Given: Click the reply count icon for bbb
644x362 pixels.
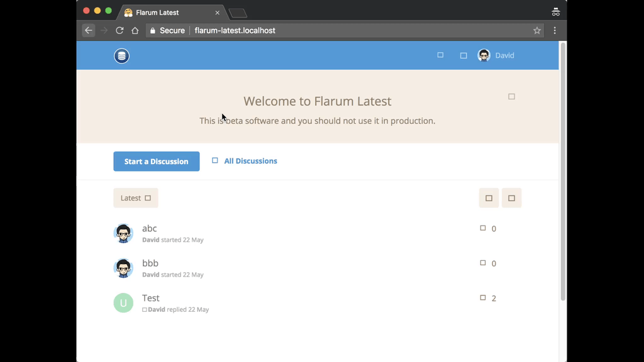Looking at the screenshot, I should (483, 263).
